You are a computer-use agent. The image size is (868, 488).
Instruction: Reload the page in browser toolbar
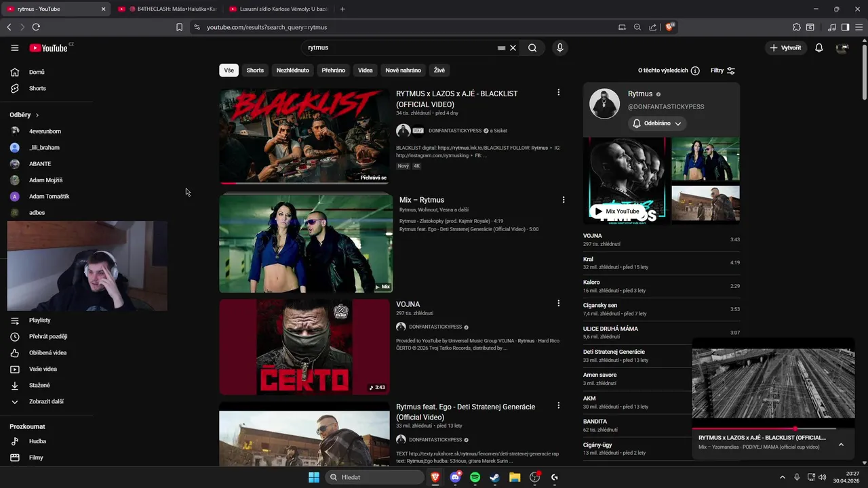(36, 27)
